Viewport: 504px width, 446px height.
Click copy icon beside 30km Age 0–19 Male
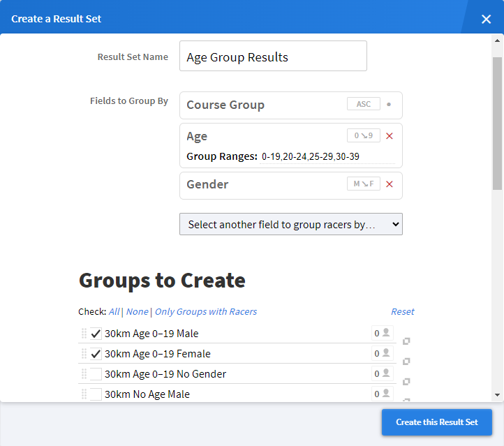406,341
